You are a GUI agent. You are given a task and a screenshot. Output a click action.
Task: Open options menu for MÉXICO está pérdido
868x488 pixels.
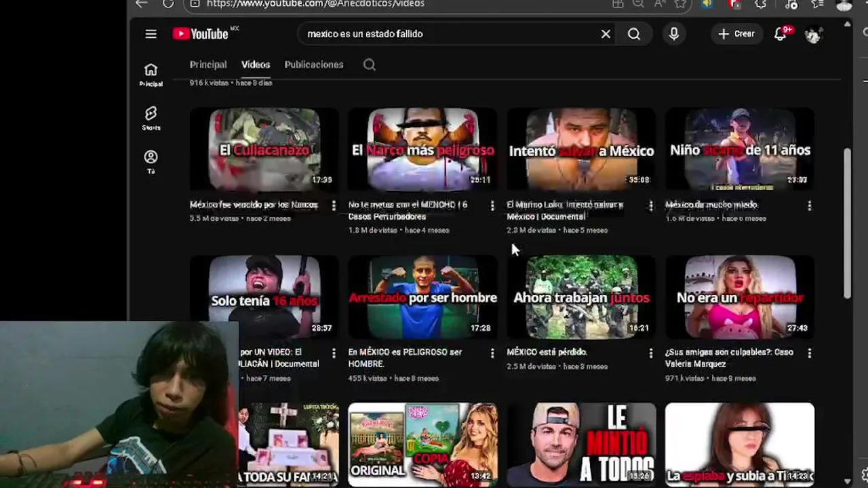(x=651, y=353)
